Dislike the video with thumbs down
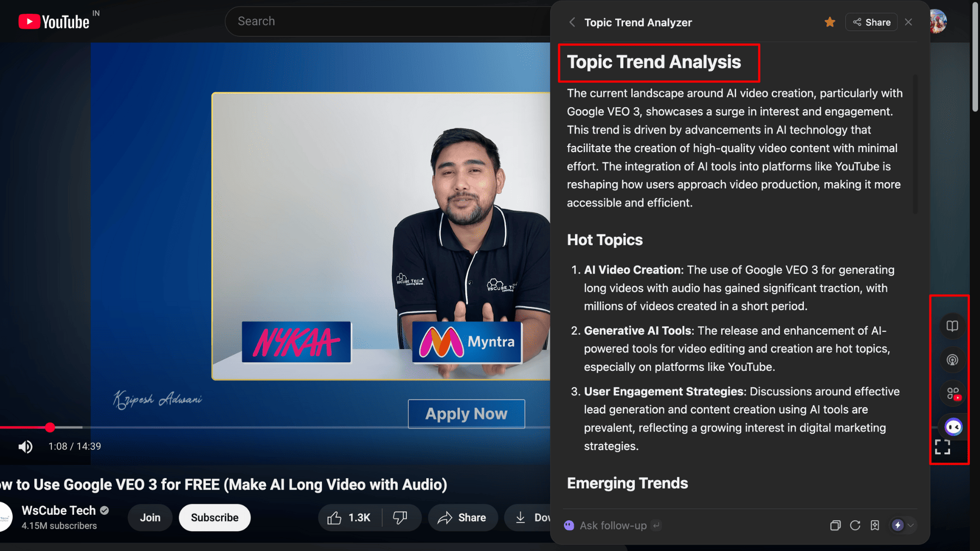This screenshot has width=980, height=551. [x=400, y=518]
